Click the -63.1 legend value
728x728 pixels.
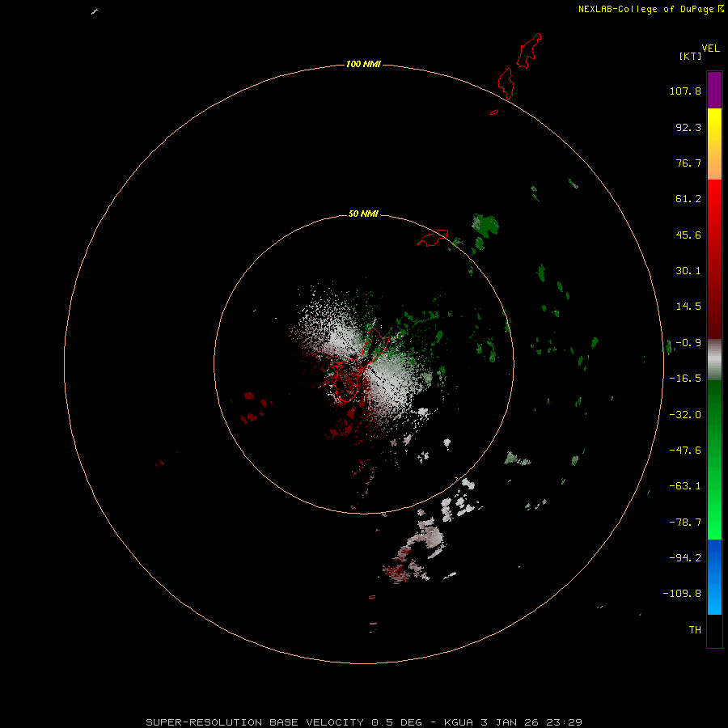tap(685, 486)
